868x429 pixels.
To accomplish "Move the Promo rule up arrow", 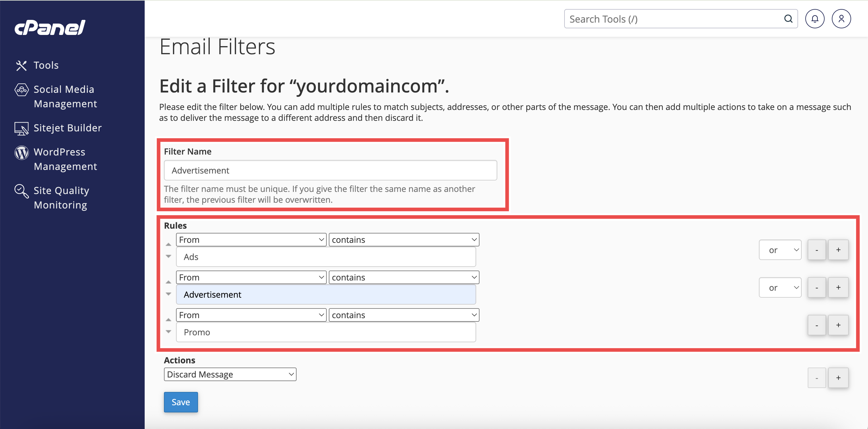I will click(x=168, y=320).
